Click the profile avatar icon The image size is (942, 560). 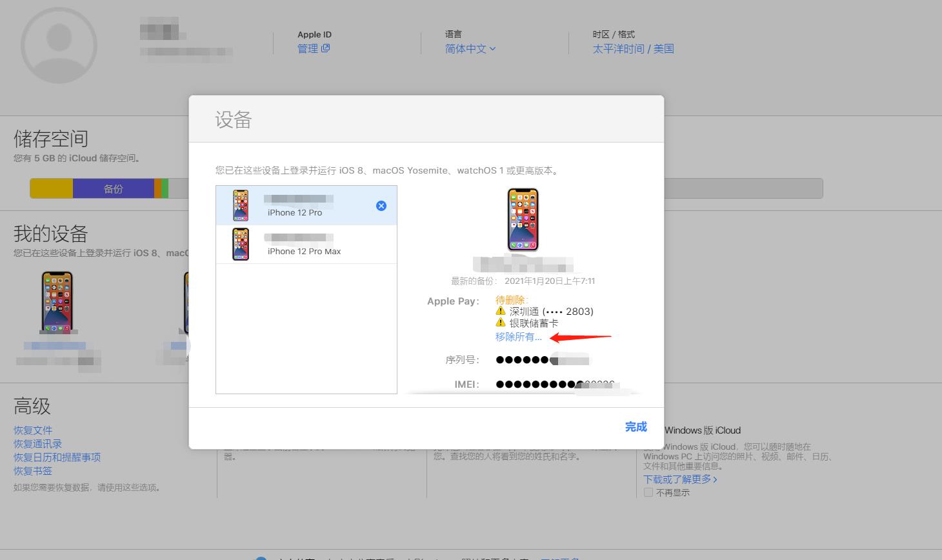pos(59,45)
